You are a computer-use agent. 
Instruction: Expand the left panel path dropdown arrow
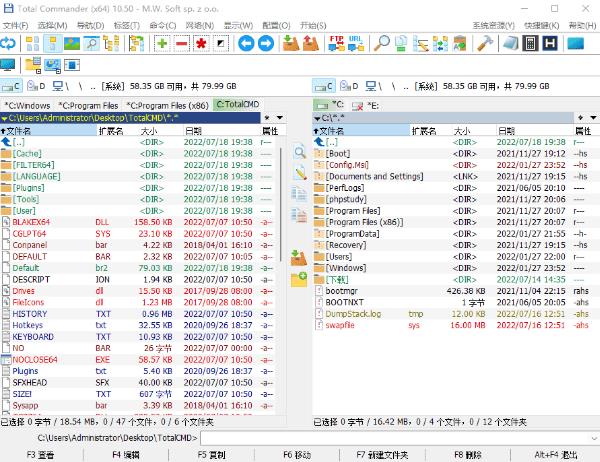(4, 118)
